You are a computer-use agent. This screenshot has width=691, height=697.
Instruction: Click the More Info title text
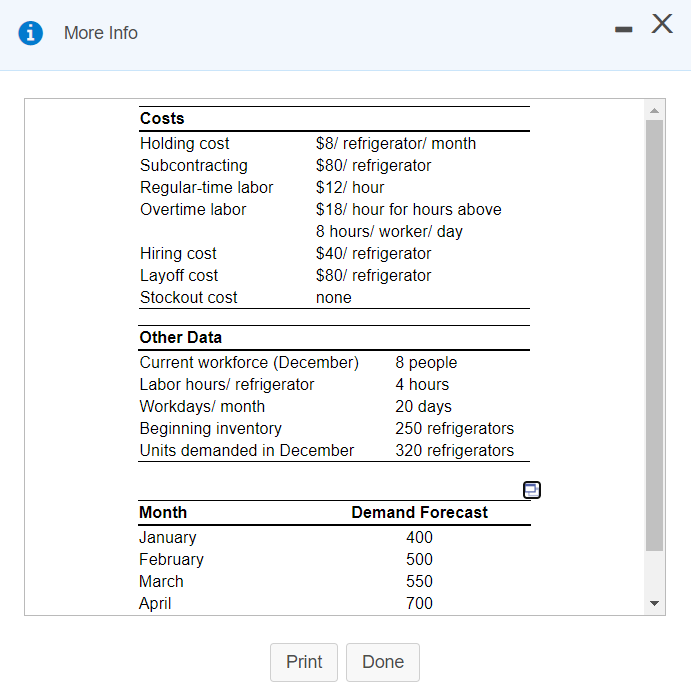[101, 33]
